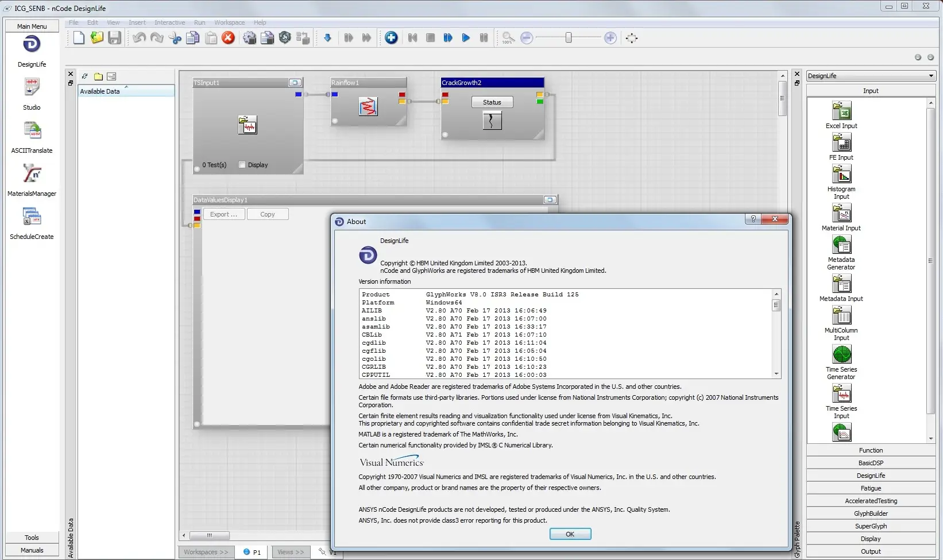Expand the Fatigue palette section
The width and height of the screenshot is (943, 560).
(x=871, y=488)
